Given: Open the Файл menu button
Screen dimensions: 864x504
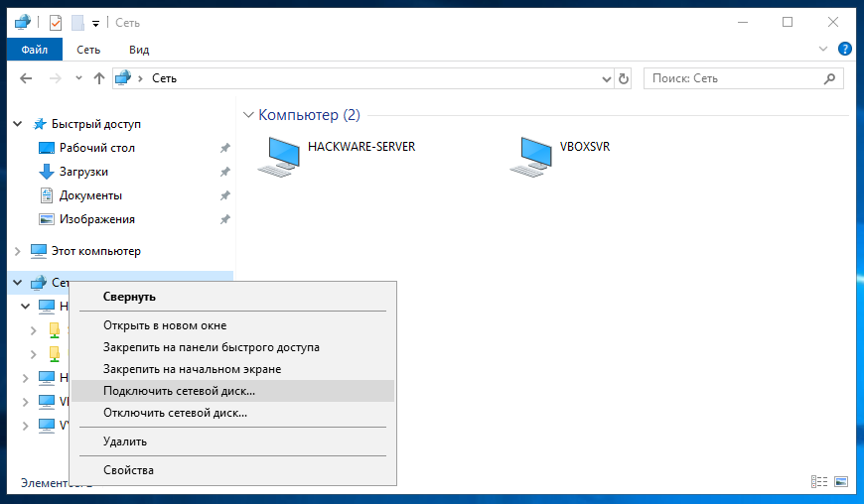Looking at the screenshot, I should tap(35, 50).
